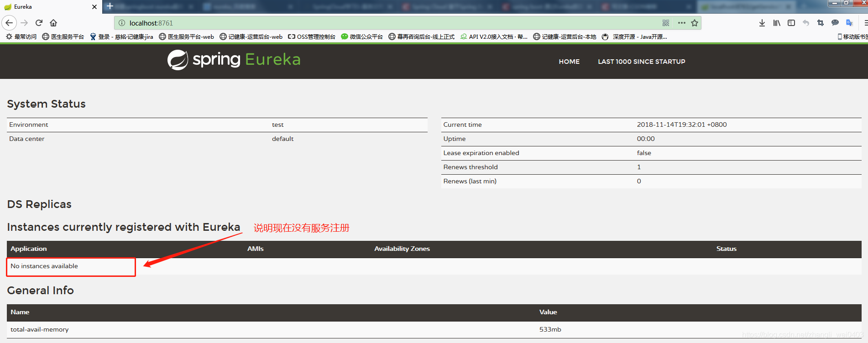The height and width of the screenshot is (343, 868).
Task: Click the Availability Zones column header
Action: tap(402, 249)
